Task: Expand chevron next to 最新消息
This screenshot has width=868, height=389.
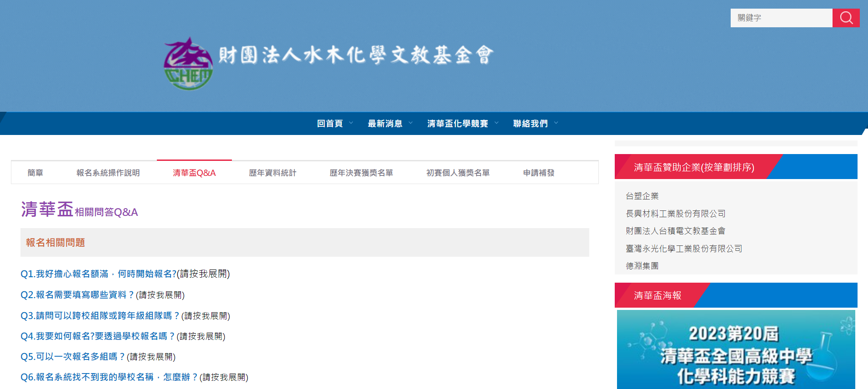Action: (x=411, y=123)
